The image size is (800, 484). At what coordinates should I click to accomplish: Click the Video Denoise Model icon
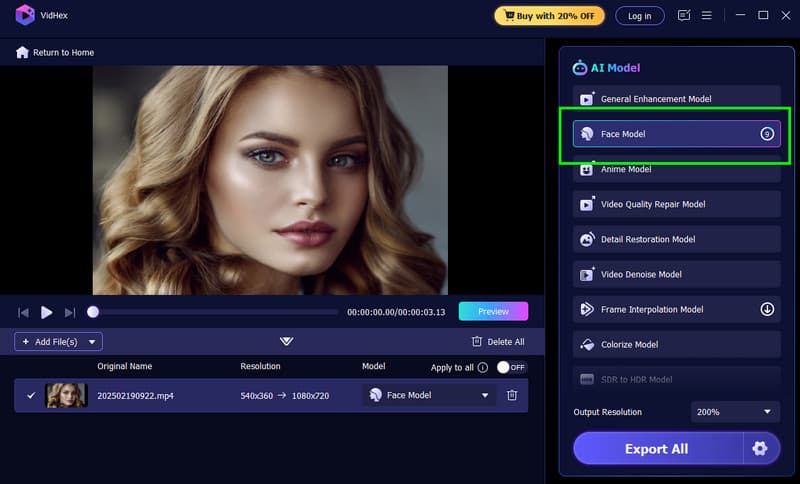pos(587,274)
